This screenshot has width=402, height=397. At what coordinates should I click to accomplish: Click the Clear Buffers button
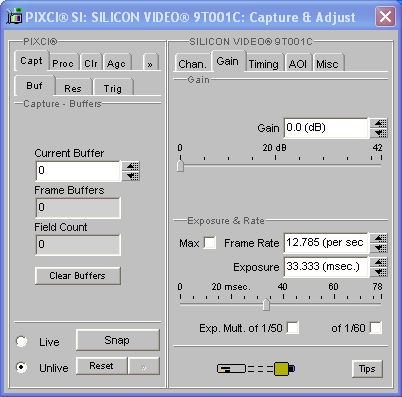tap(78, 276)
